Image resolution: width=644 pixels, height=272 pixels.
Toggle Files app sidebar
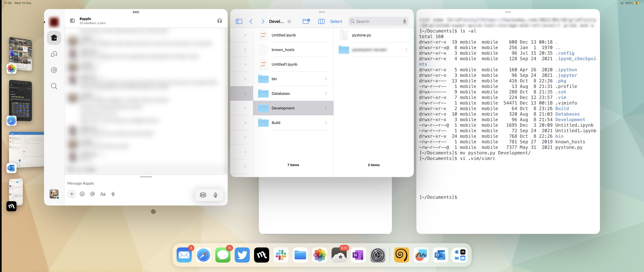tap(239, 21)
